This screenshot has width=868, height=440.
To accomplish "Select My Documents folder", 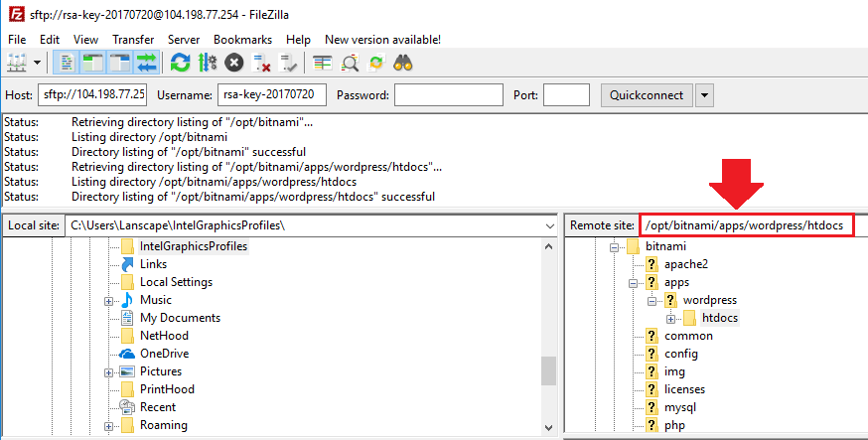I will pos(180,318).
